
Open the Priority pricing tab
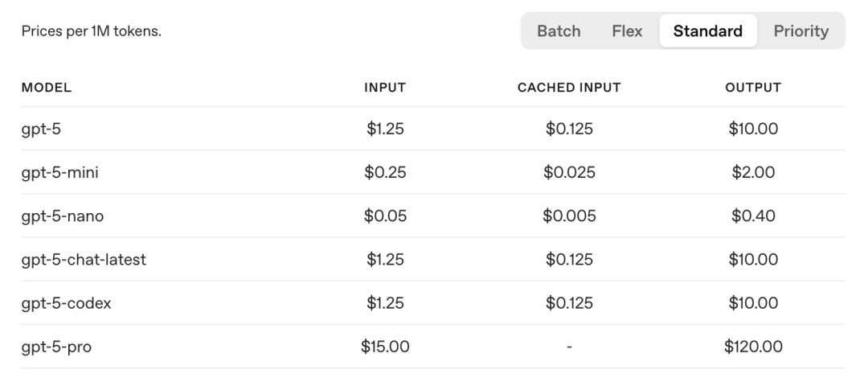point(800,31)
